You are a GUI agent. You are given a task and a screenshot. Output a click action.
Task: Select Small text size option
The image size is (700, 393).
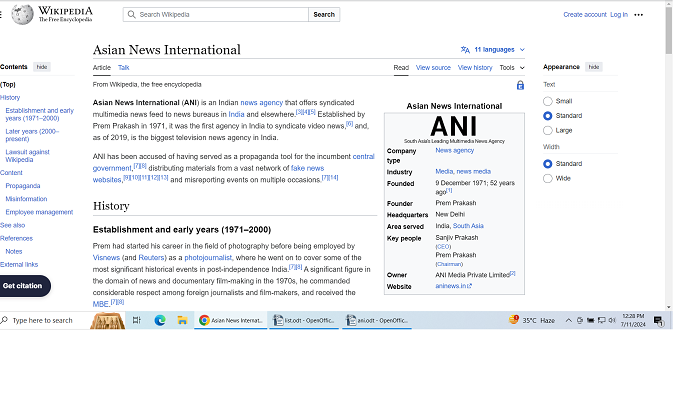coord(548,101)
